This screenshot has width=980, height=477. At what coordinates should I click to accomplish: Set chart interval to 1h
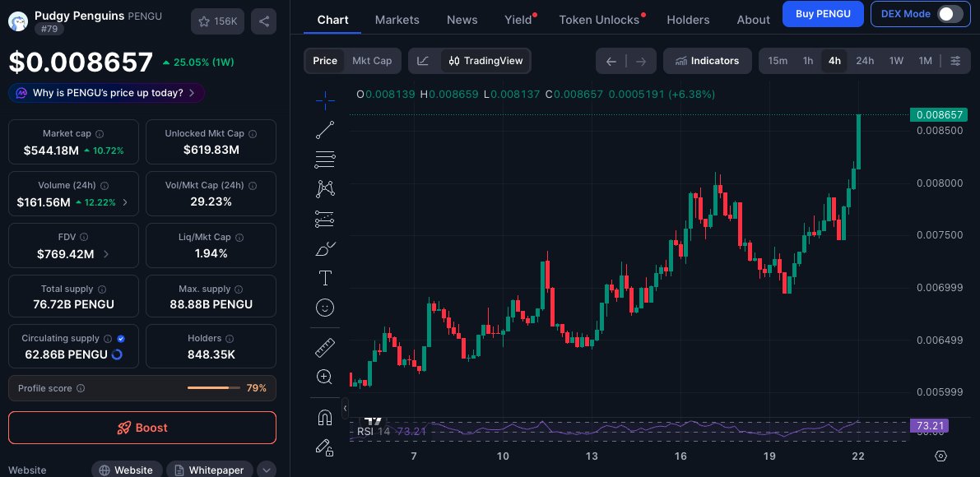click(808, 61)
